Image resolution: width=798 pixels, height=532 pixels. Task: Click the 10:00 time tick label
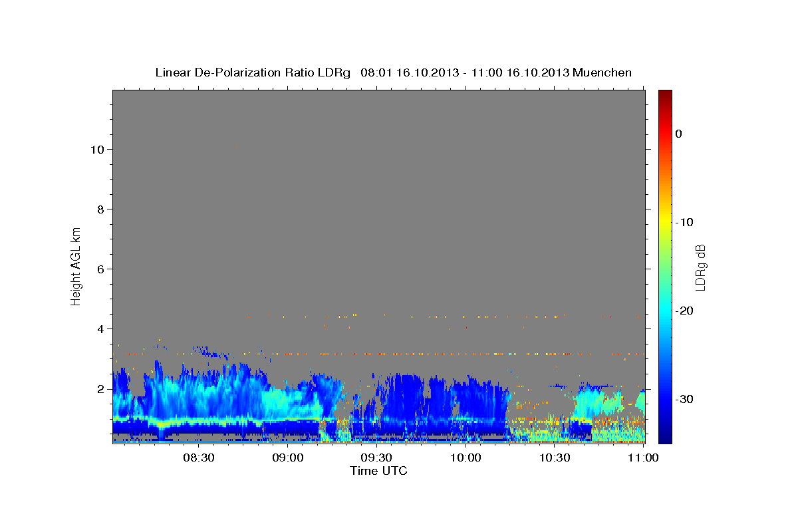click(465, 458)
